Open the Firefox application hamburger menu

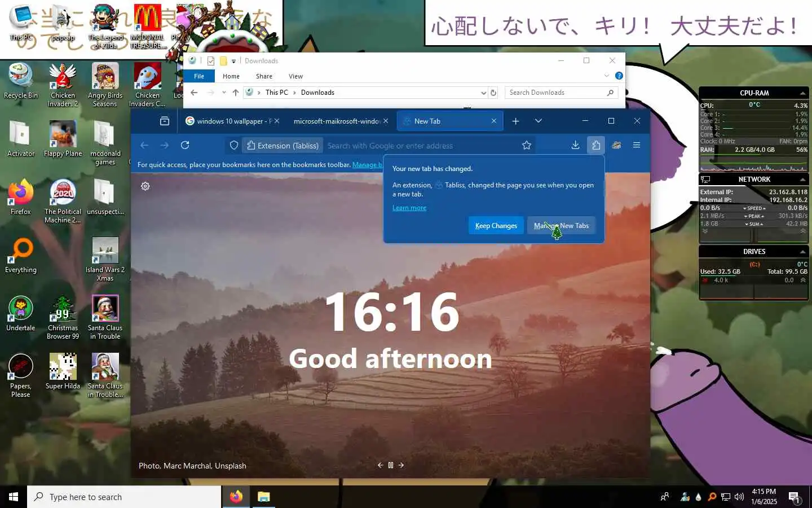pyautogui.click(x=637, y=145)
